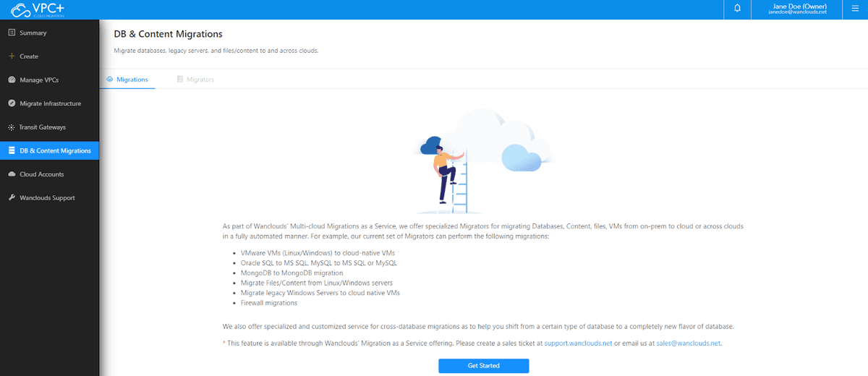868x376 pixels.
Task: Click the Create plus icon
Action: [12, 56]
